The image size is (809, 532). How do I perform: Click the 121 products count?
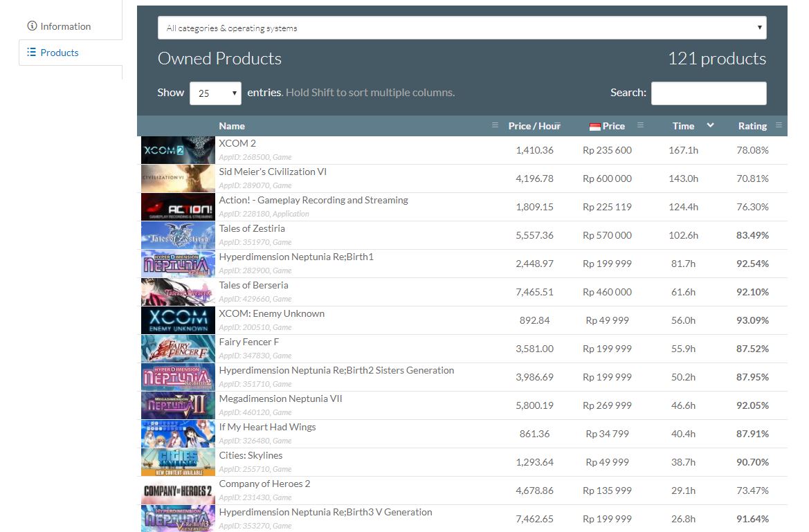coord(717,59)
